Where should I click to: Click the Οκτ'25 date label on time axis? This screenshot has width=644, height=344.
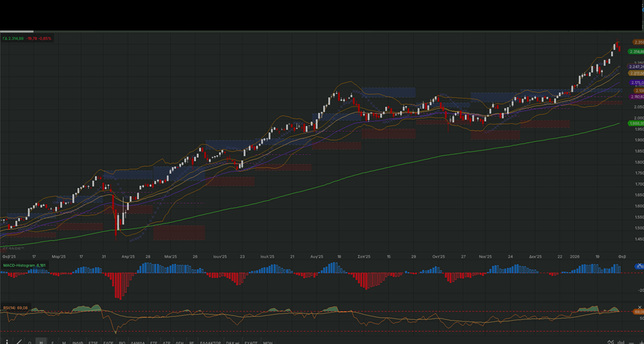point(438,256)
